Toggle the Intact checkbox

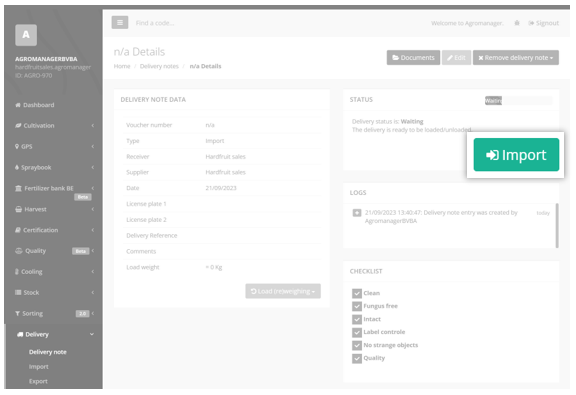357,319
